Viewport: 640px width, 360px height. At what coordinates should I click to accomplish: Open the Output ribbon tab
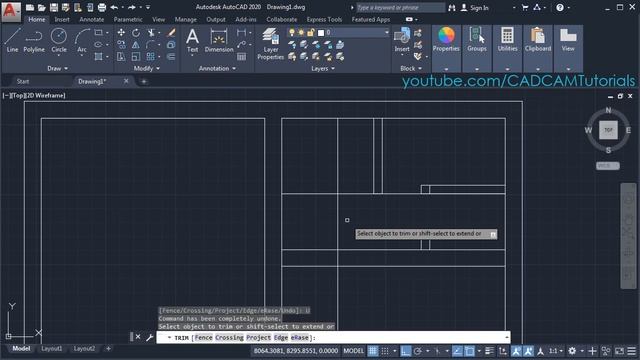click(x=216, y=19)
